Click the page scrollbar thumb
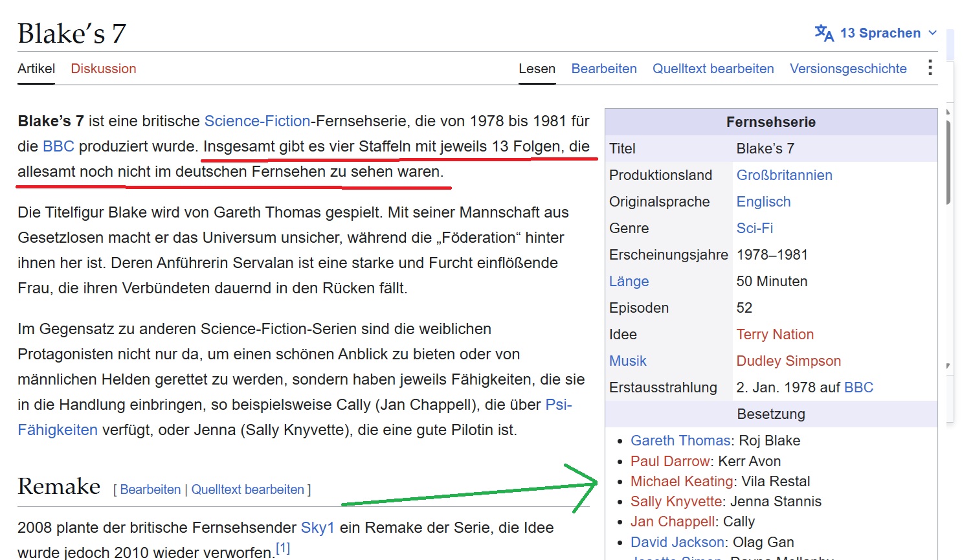This screenshot has width=973, height=560. tap(948, 162)
